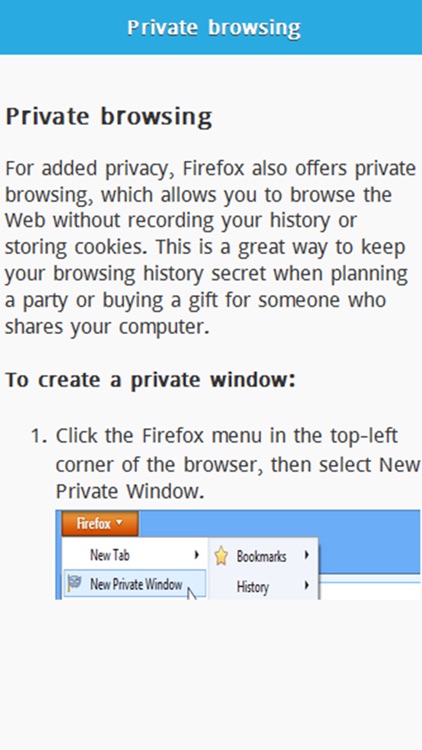Tap the 'To create a private window:' subheading
The height and width of the screenshot is (750, 422).
[x=150, y=380]
